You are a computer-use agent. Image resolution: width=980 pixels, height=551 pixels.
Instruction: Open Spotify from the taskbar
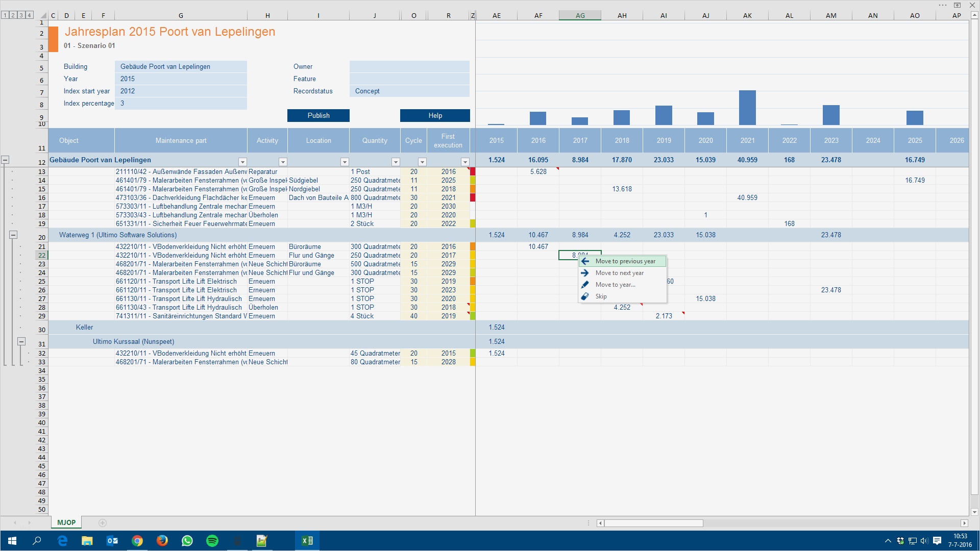(x=212, y=541)
